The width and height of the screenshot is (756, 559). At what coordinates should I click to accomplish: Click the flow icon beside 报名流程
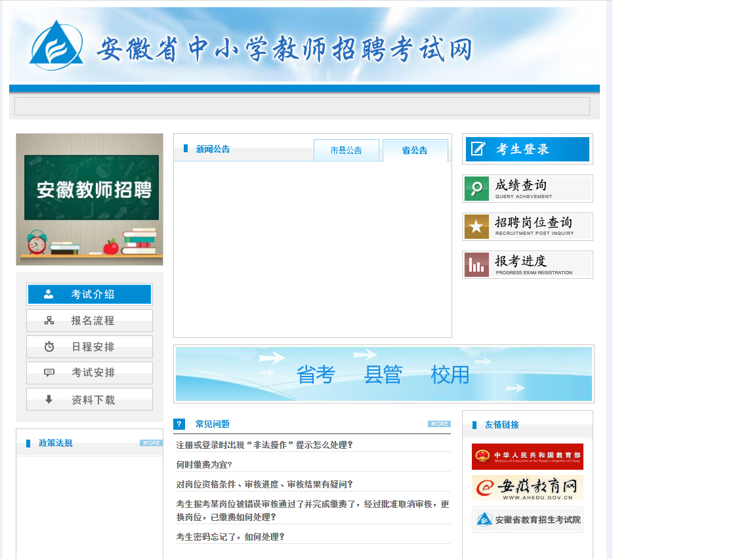[49, 321]
